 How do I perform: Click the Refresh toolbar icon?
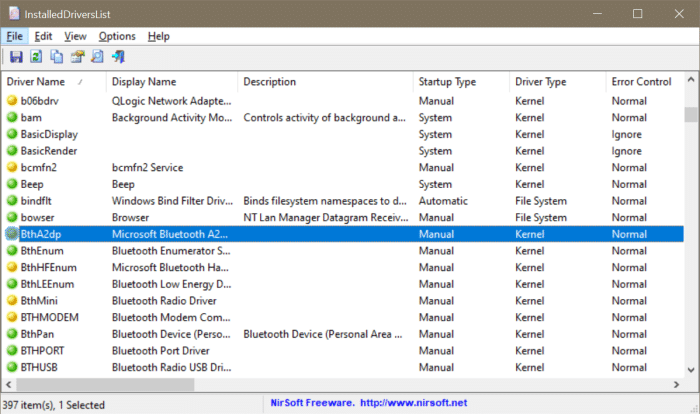point(36,57)
